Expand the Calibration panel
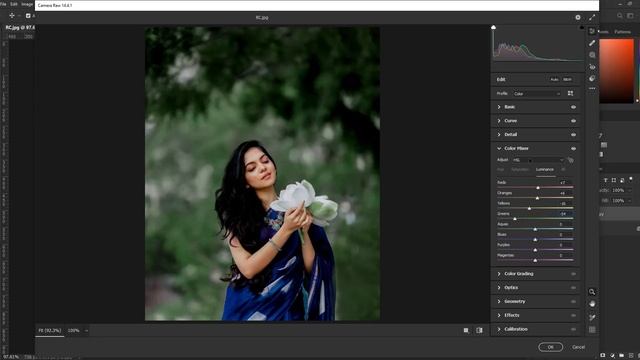 coord(499,329)
